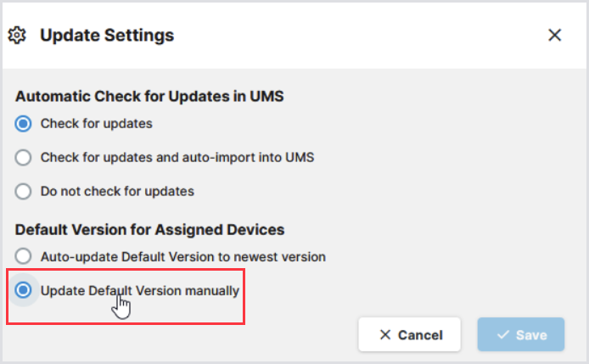Close the Update Settings dialog
The height and width of the screenshot is (364, 589).
coord(555,36)
